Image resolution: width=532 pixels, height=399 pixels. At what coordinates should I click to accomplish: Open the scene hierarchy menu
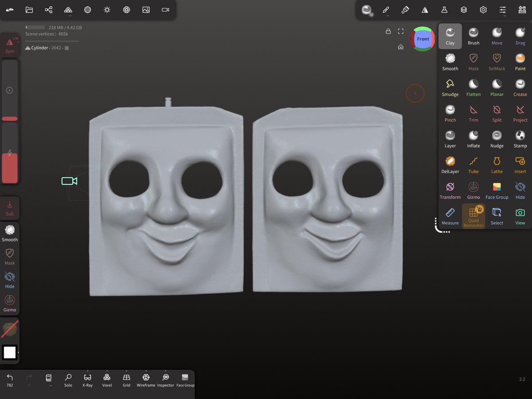click(x=49, y=10)
